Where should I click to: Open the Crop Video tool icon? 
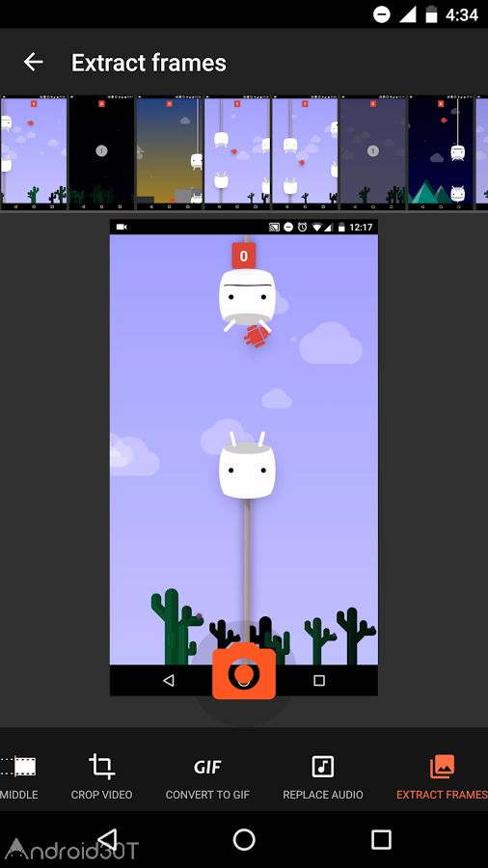(102, 767)
